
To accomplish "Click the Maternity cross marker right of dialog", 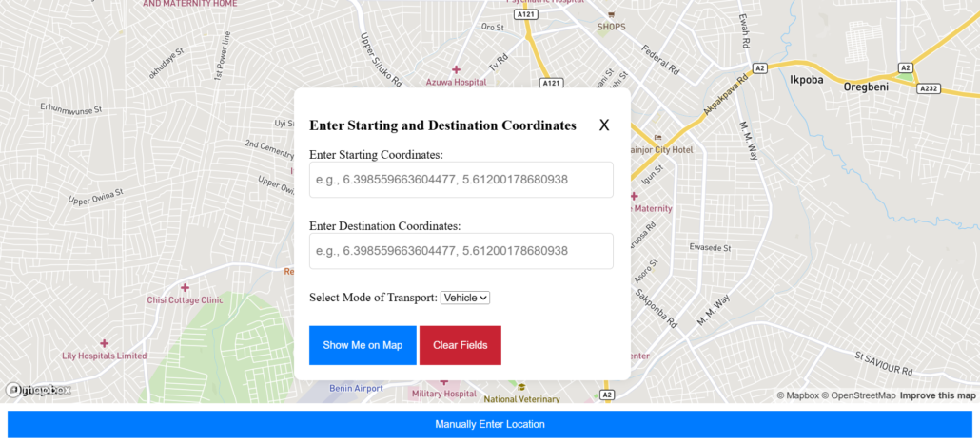I will (x=634, y=196).
